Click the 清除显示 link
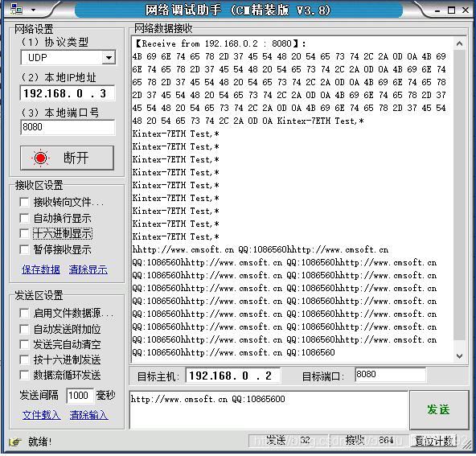Viewport: 476px width, 456px height. tap(88, 269)
